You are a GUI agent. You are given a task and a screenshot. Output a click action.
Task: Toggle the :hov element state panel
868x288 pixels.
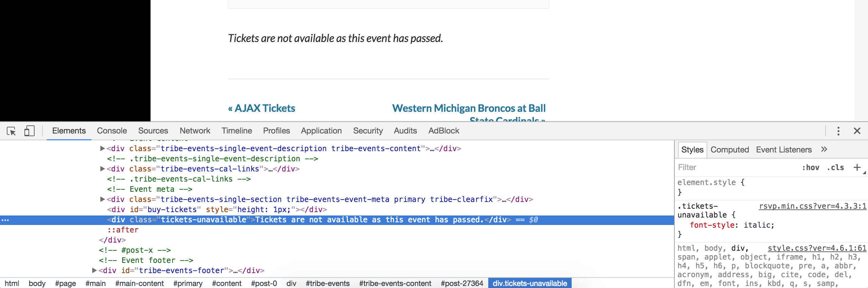tap(810, 167)
